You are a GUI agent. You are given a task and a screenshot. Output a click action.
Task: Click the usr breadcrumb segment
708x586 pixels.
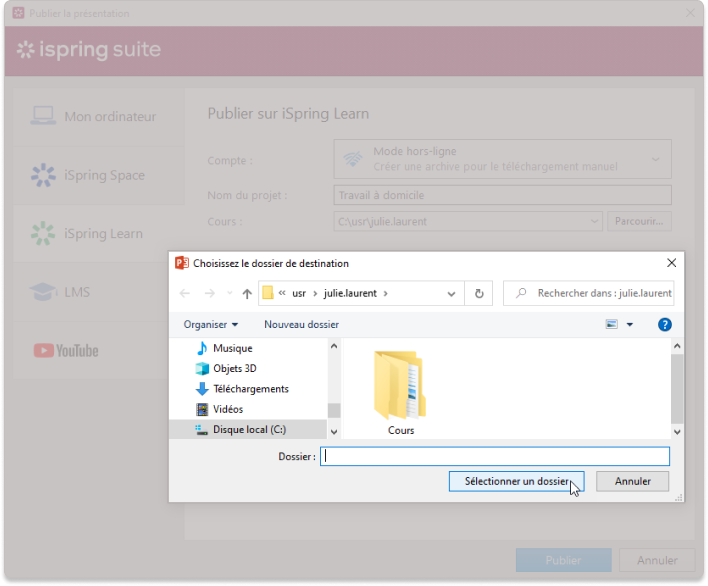[x=299, y=293]
